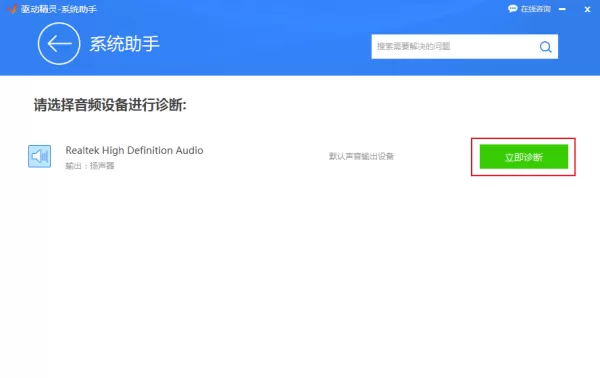The image size is (600, 378).
Task: Click the 请选择音频设备进行诊断 heading
Action: point(110,105)
